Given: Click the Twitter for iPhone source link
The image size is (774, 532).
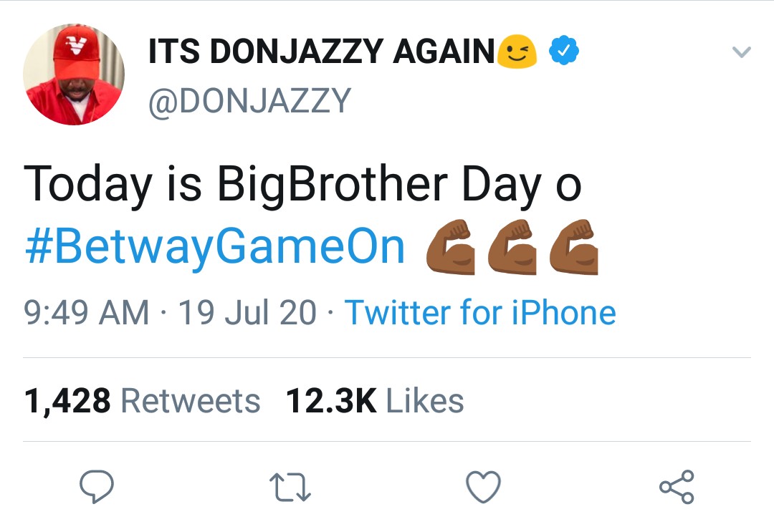Looking at the screenshot, I should click(x=480, y=313).
